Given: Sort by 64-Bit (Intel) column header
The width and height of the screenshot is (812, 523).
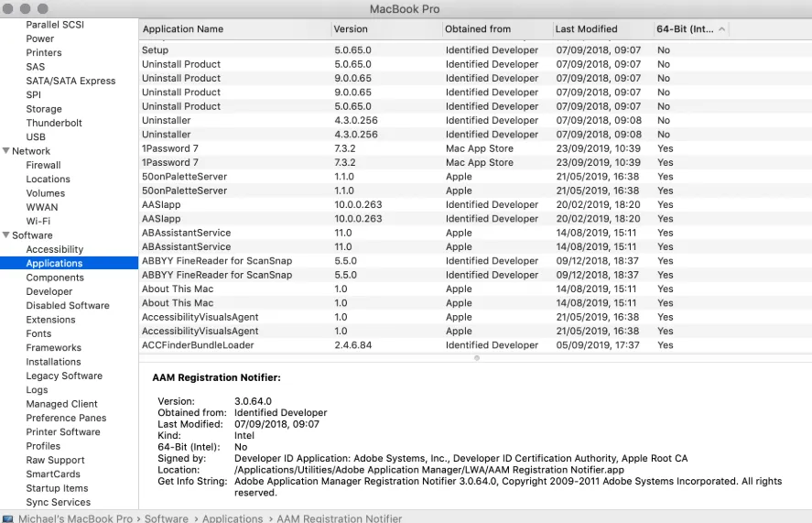Looking at the screenshot, I should [x=685, y=29].
